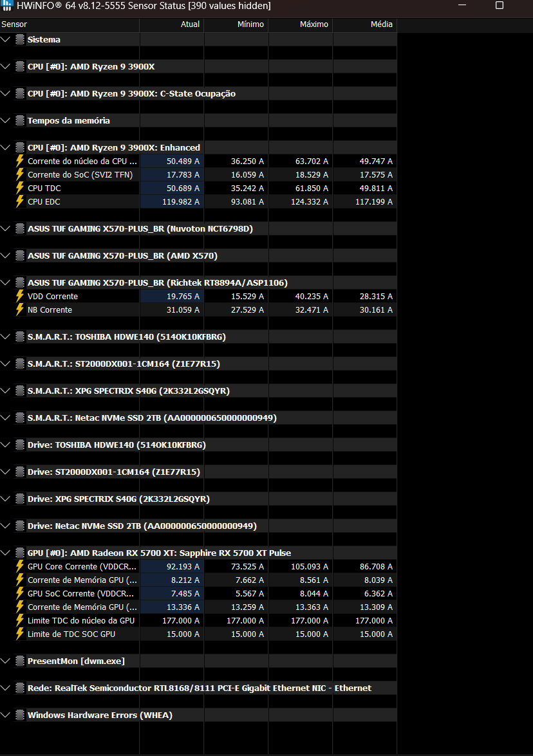533x756 pixels.
Task: Click the 13.309 A average value
Action: [x=376, y=607]
